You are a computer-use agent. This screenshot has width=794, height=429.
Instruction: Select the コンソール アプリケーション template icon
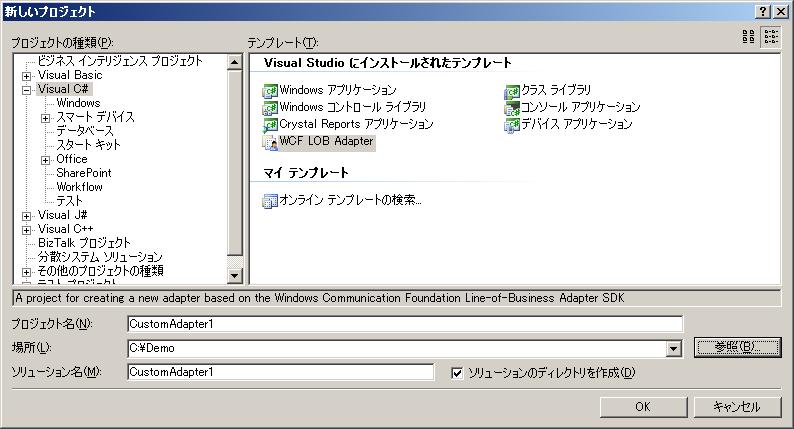click(512, 108)
